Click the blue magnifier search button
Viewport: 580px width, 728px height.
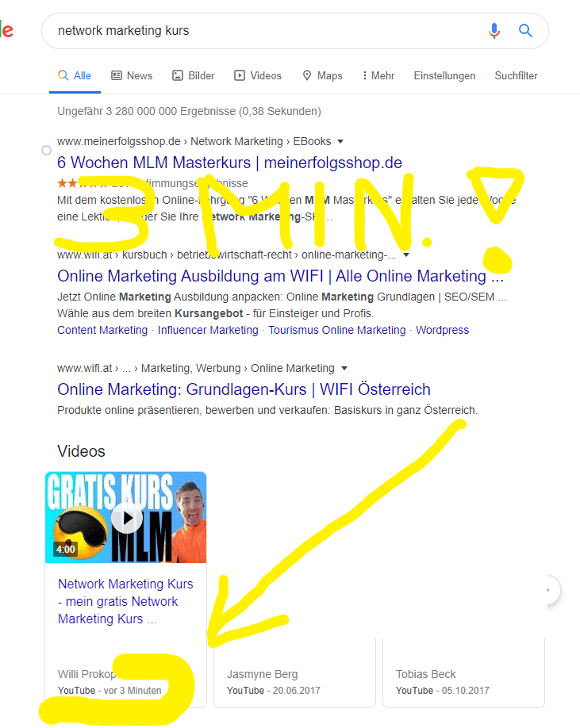525,31
